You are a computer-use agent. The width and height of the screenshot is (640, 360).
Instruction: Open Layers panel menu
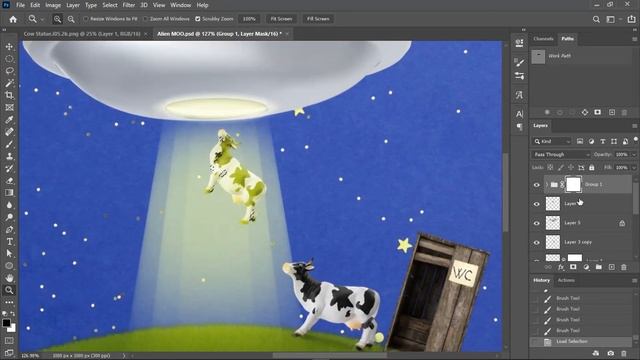[634, 126]
